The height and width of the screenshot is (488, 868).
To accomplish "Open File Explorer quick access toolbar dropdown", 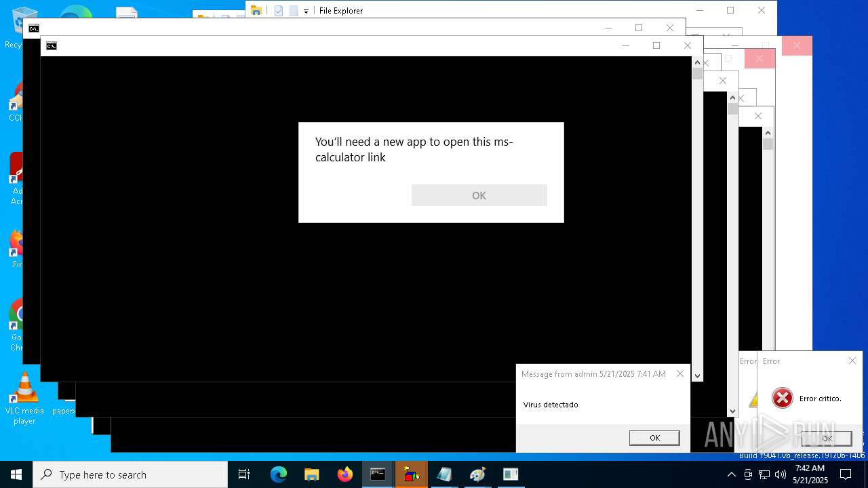I will pos(306,11).
